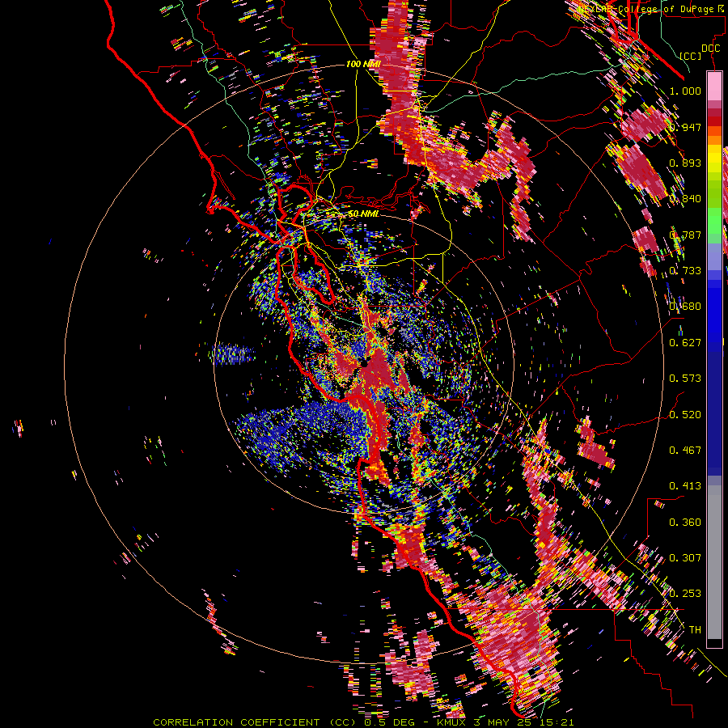Screen dimensions: 728x728
Task: Click the DCC label above the legend
Action: 710,49
